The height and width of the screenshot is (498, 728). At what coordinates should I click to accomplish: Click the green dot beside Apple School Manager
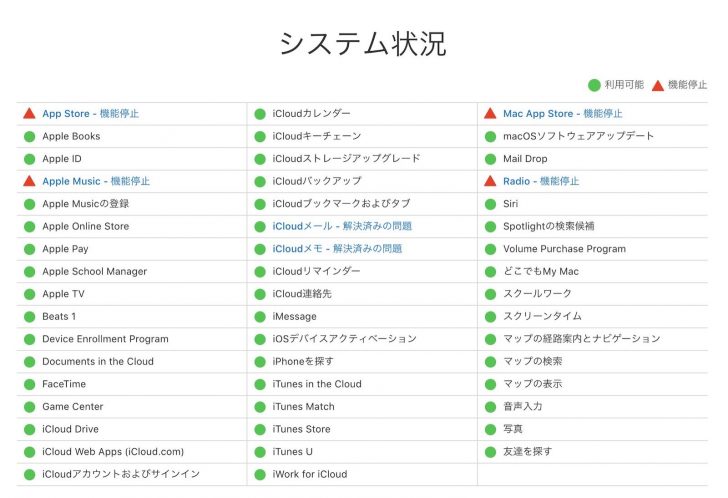point(29,272)
